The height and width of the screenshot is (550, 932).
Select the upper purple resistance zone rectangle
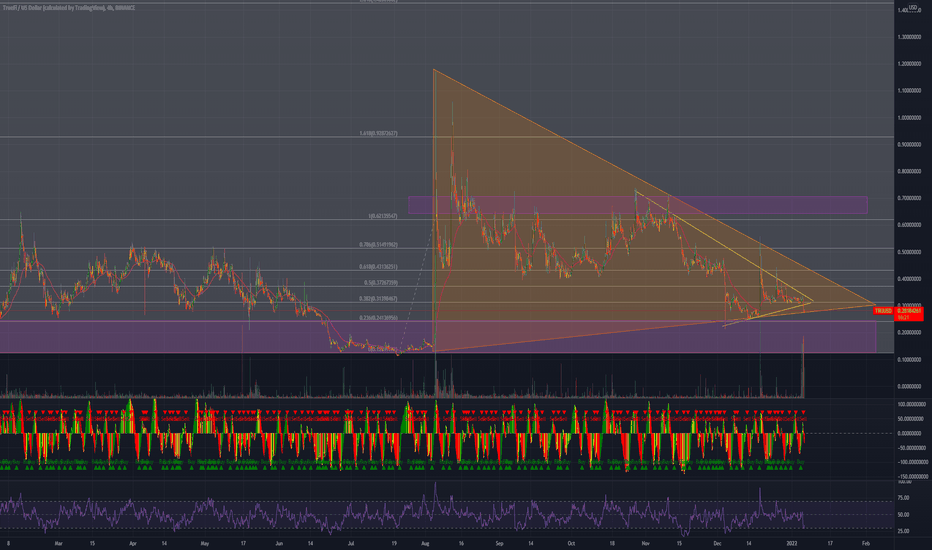(x=638, y=205)
